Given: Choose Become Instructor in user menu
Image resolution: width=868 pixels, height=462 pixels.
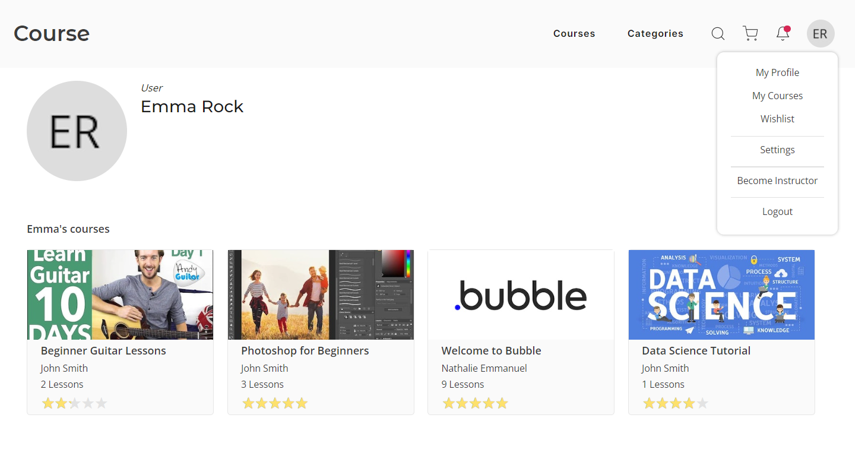Looking at the screenshot, I should coord(777,181).
